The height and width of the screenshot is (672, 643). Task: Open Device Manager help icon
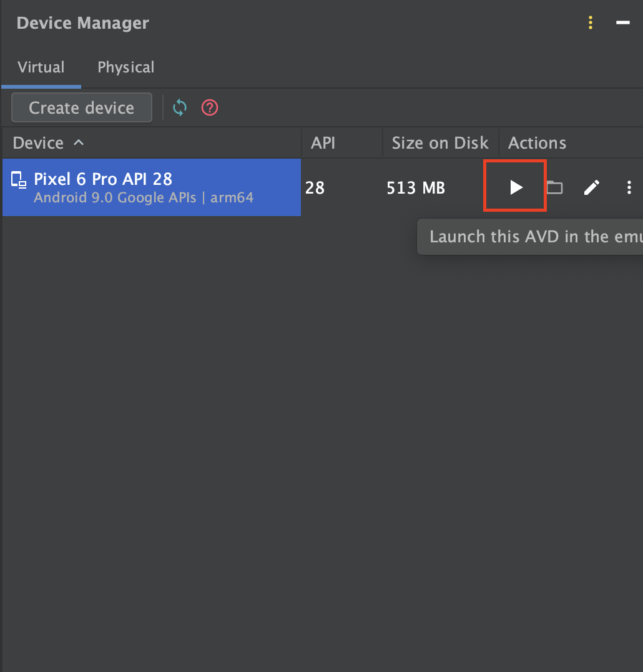[x=210, y=107]
